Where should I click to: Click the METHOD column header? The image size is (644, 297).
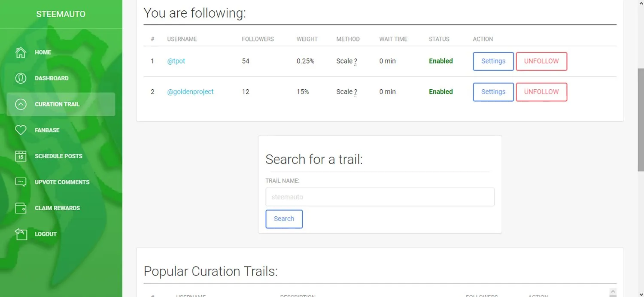(x=348, y=39)
